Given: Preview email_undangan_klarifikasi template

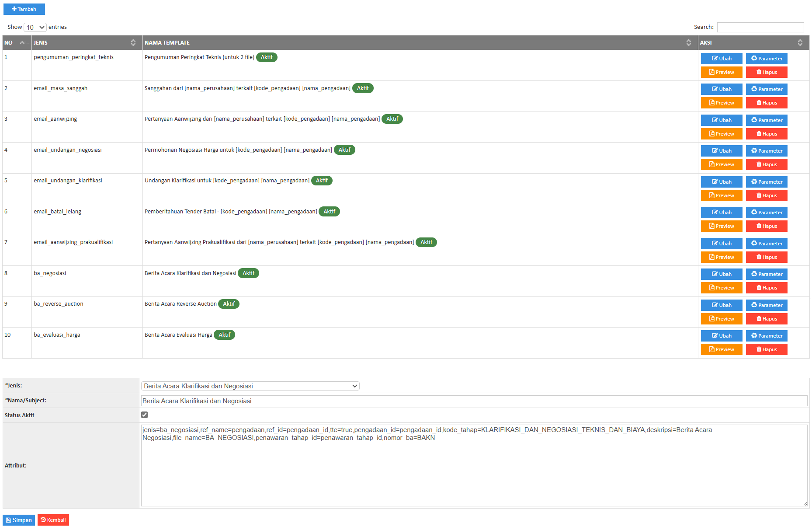Looking at the screenshot, I should 722,195.
